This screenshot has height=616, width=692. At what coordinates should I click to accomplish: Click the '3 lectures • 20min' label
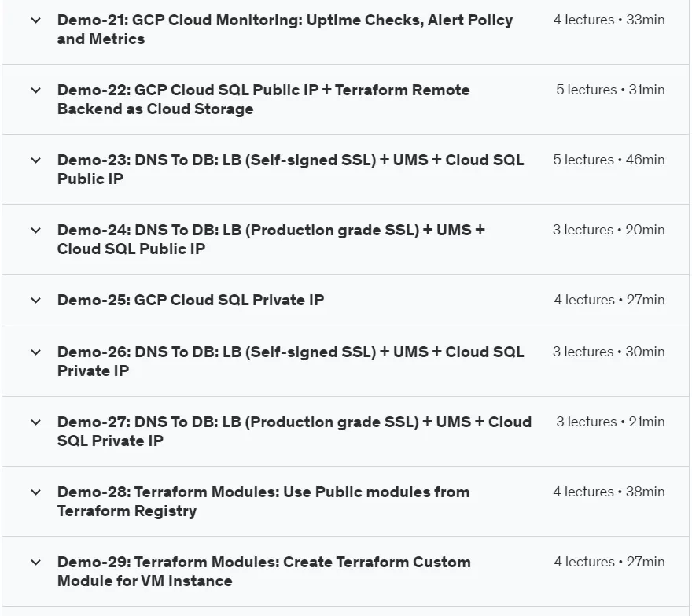[609, 230]
